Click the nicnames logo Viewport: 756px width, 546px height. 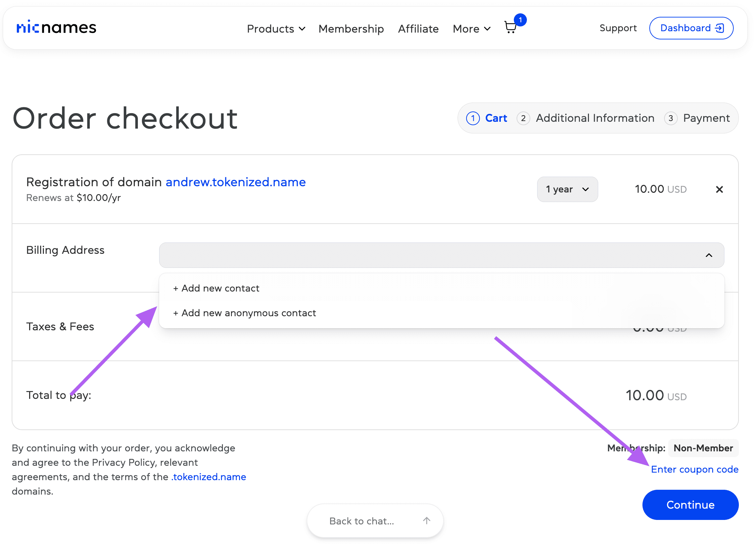click(x=57, y=27)
